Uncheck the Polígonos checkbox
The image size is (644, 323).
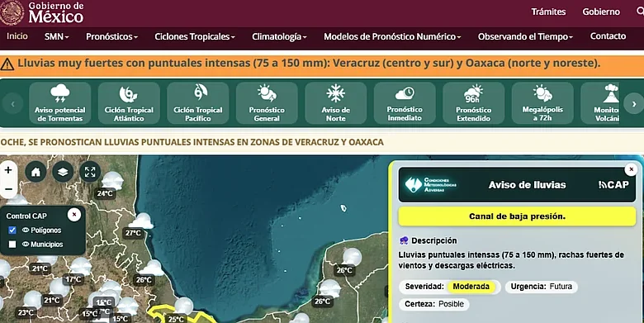point(12,230)
